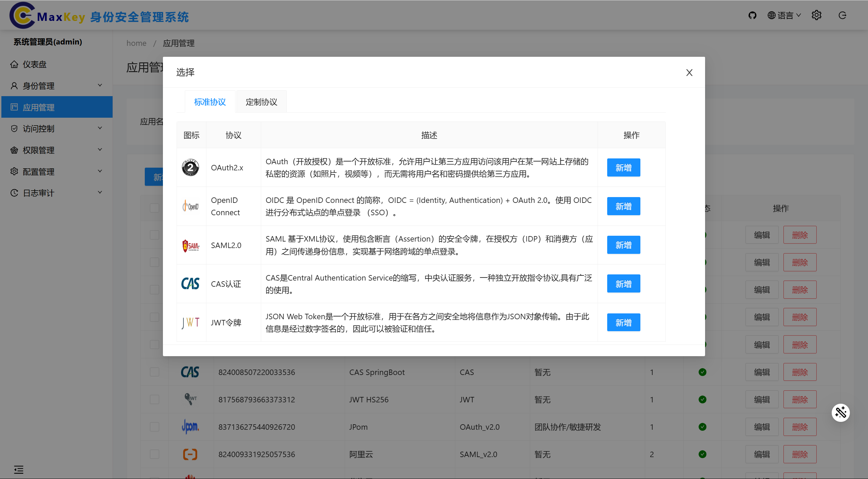This screenshot has width=868, height=479.
Task: Check the checkbox beside the JPom application
Action: 155,427
